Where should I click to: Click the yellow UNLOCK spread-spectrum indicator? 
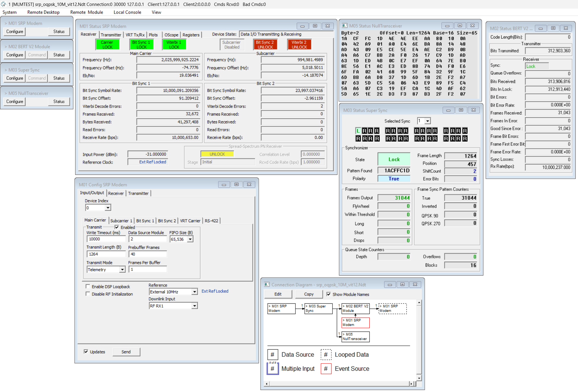tap(217, 154)
